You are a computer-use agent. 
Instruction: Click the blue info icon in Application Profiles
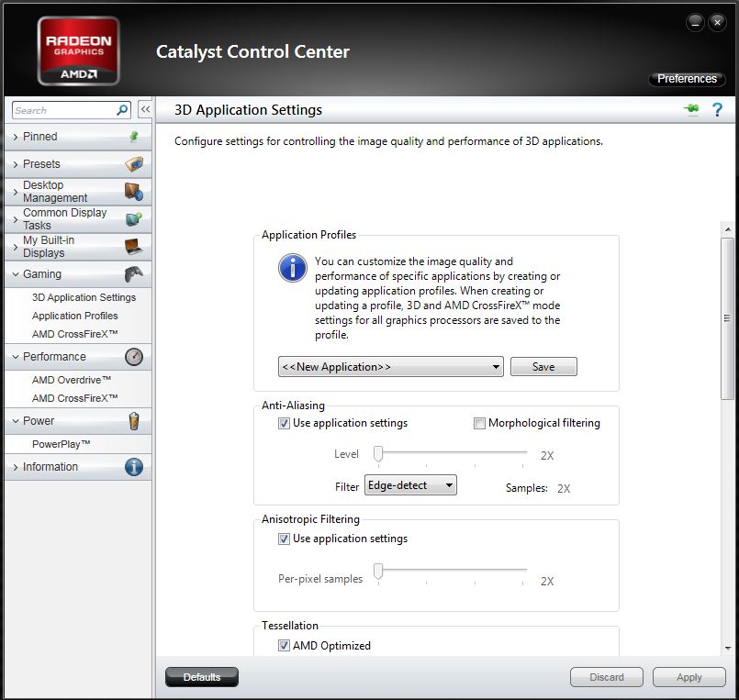pyautogui.click(x=293, y=268)
